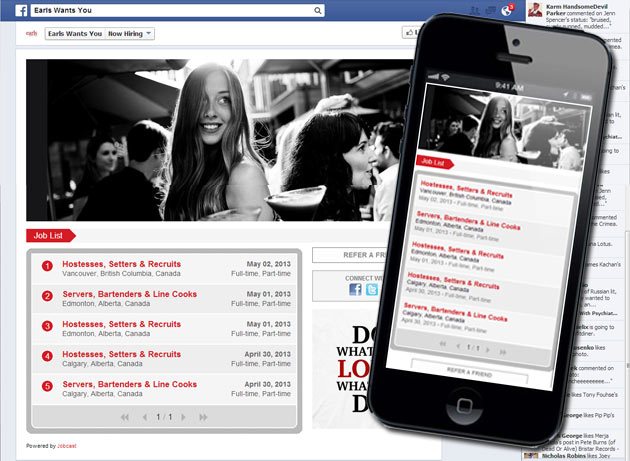This screenshot has width=630, height=461.
Task: Open the notifications globe icon
Action: (x=507, y=11)
